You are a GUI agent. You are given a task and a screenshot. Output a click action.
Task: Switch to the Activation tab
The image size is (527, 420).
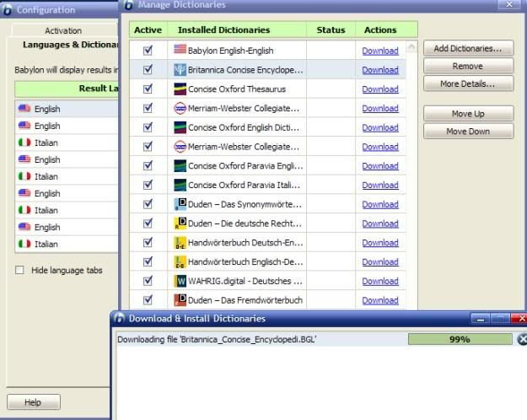coord(63,30)
